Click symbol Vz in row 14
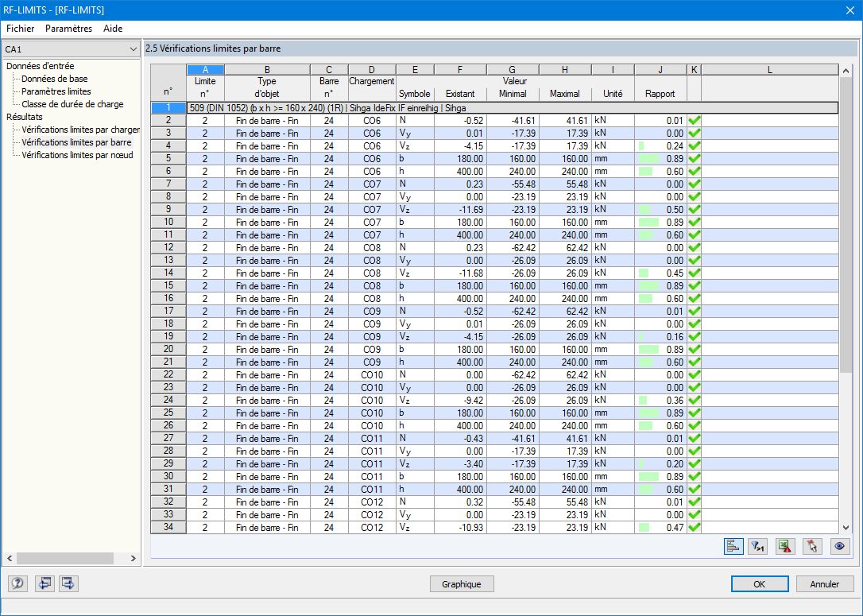863x616 pixels. [415, 273]
